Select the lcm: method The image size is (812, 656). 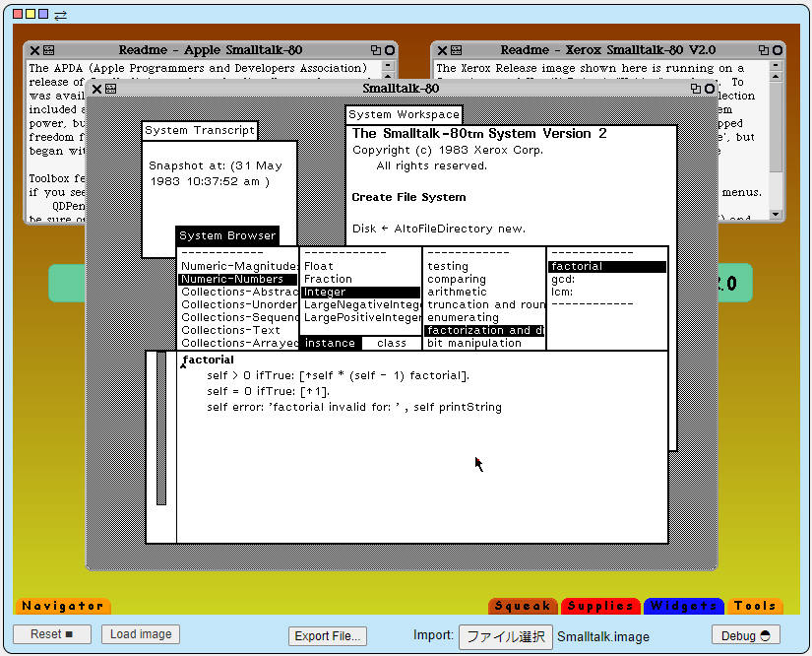click(607, 292)
